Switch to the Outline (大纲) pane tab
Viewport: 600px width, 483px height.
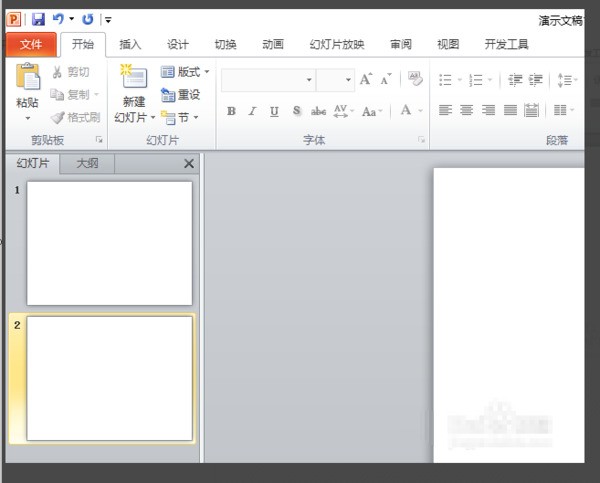click(88, 163)
